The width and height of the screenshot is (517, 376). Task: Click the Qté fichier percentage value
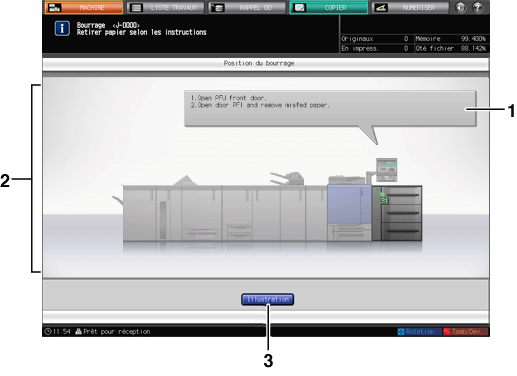pyautogui.click(x=473, y=48)
